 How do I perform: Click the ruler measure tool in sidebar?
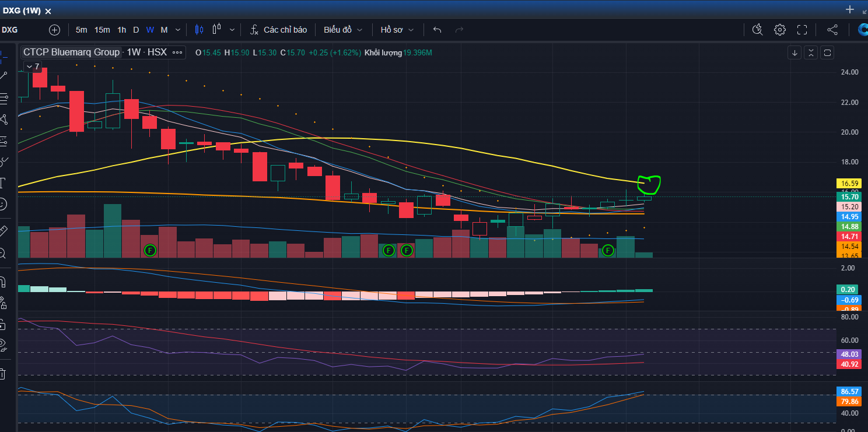coord(3,230)
